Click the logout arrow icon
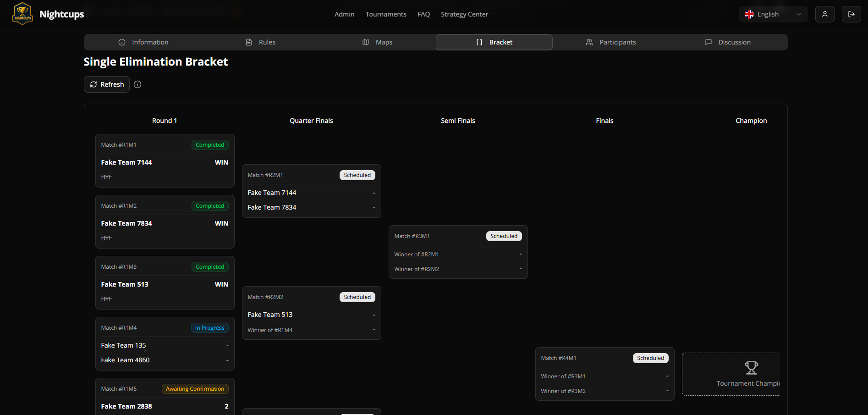 [851, 14]
